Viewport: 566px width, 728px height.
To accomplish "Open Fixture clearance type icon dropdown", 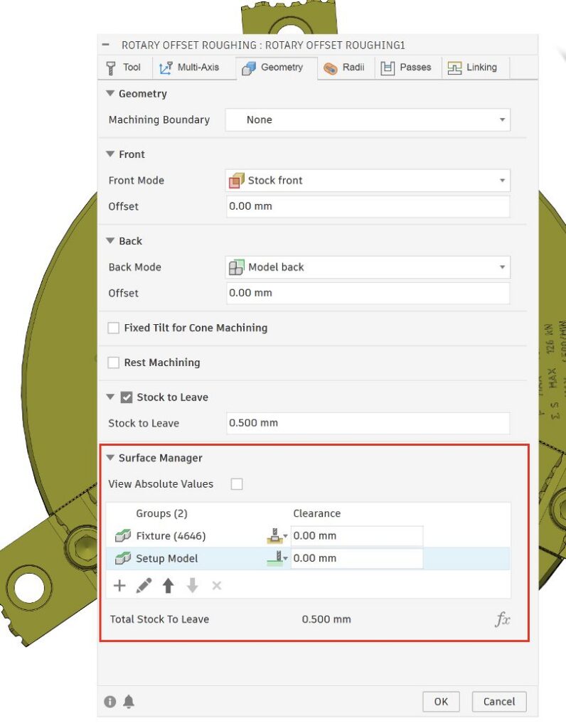I will [277, 536].
